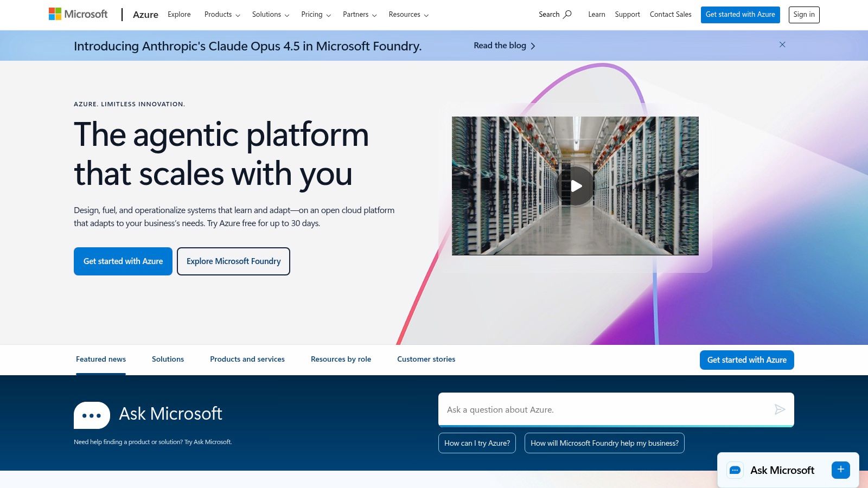Dismiss the Claude Opus announcement banner

pos(782,44)
